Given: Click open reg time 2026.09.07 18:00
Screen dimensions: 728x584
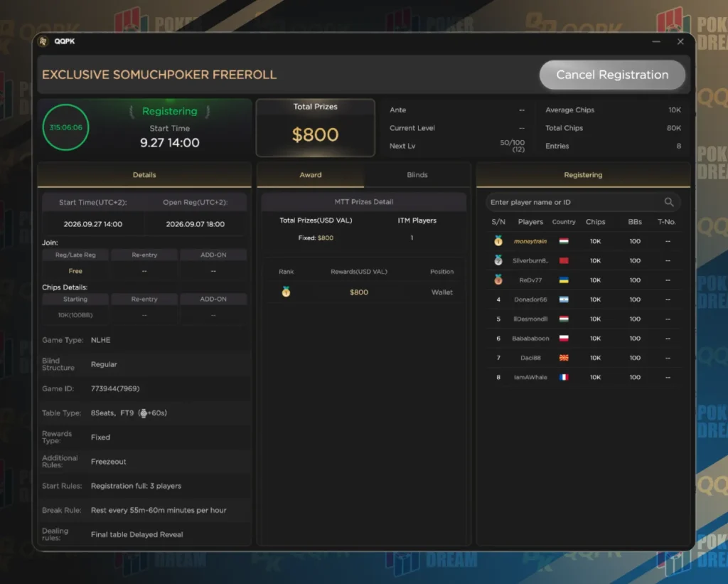Looking at the screenshot, I should click(195, 224).
